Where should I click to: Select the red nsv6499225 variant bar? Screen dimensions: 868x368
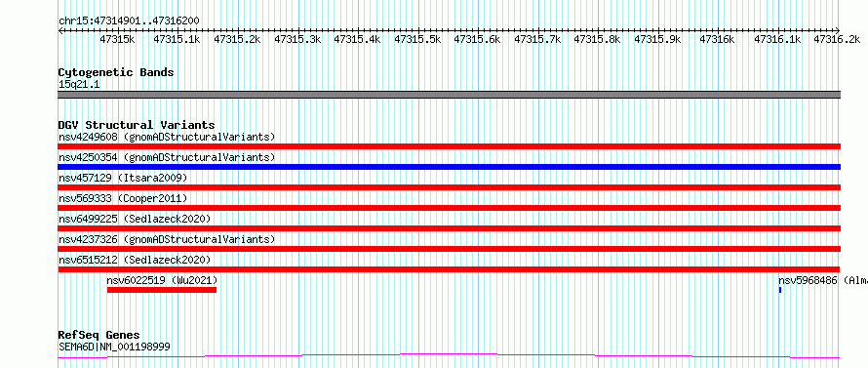[450, 228]
